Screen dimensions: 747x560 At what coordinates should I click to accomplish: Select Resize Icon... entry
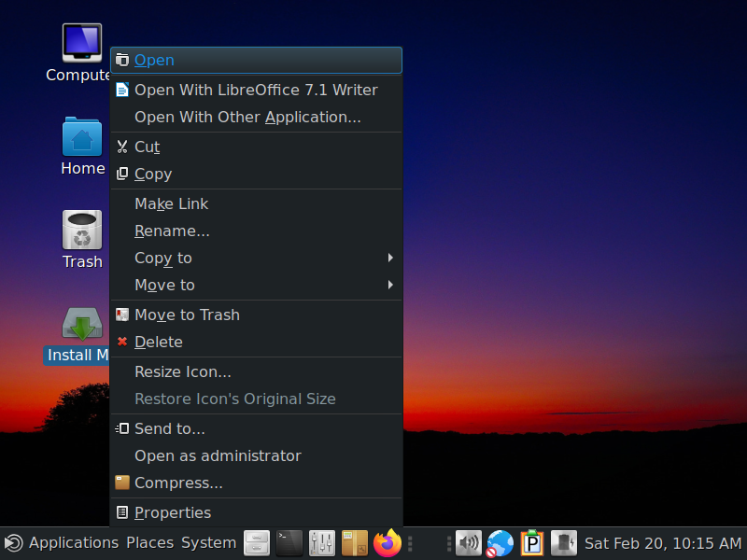(x=256, y=371)
